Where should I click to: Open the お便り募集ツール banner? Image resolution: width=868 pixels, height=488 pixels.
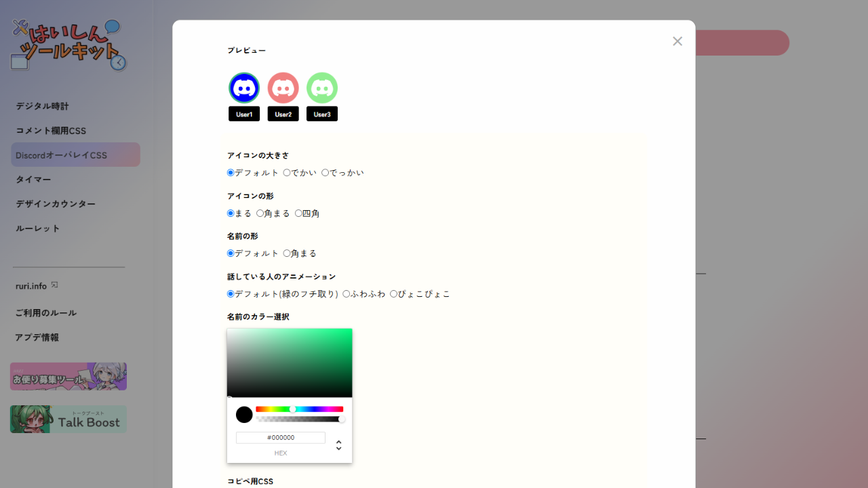[x=68, y=376]
